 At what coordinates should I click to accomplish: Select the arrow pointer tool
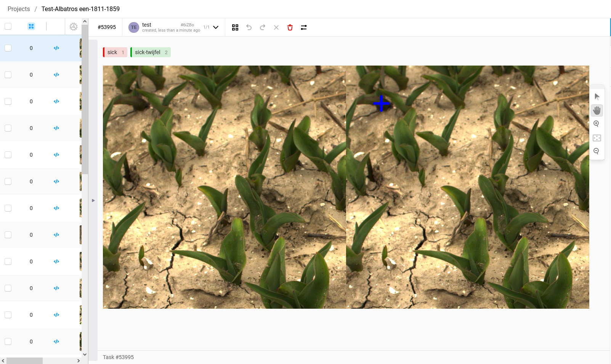597,97
